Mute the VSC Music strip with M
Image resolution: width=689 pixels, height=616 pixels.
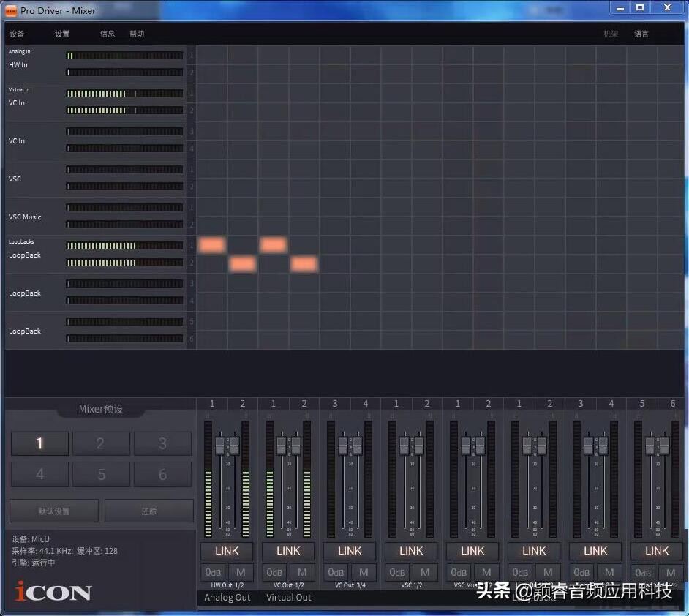486,572
